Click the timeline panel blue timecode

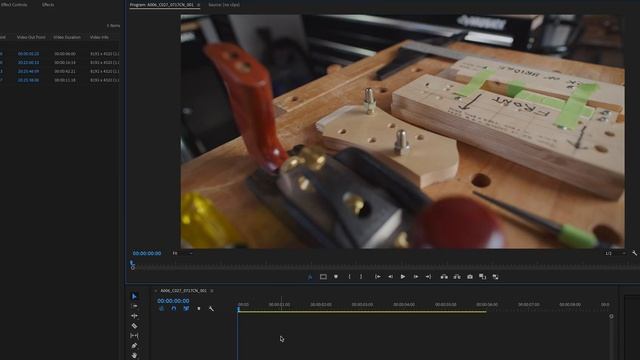173,301
